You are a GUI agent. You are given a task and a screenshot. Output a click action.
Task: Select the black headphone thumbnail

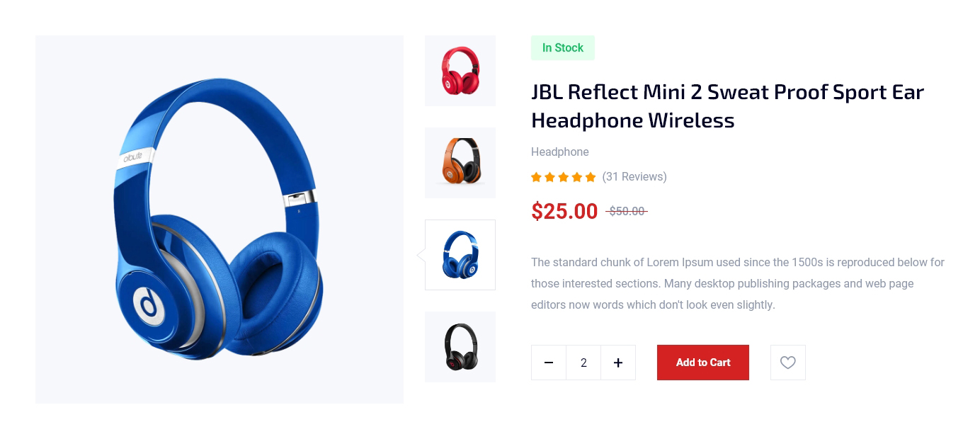pos(460,347)
